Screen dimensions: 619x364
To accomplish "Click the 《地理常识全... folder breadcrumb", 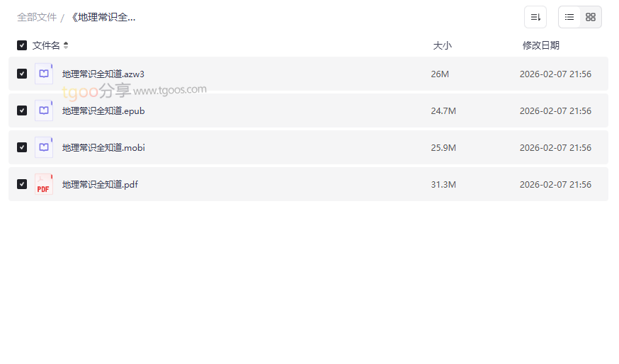I will [103, 17].
